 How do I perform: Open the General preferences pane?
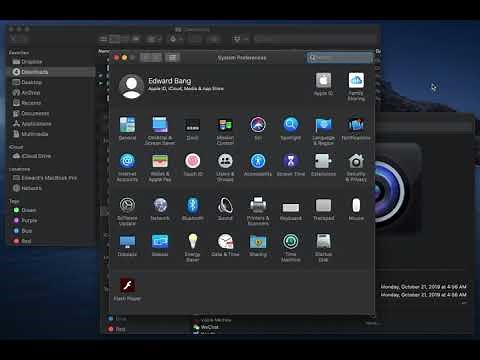click(127, 128)
